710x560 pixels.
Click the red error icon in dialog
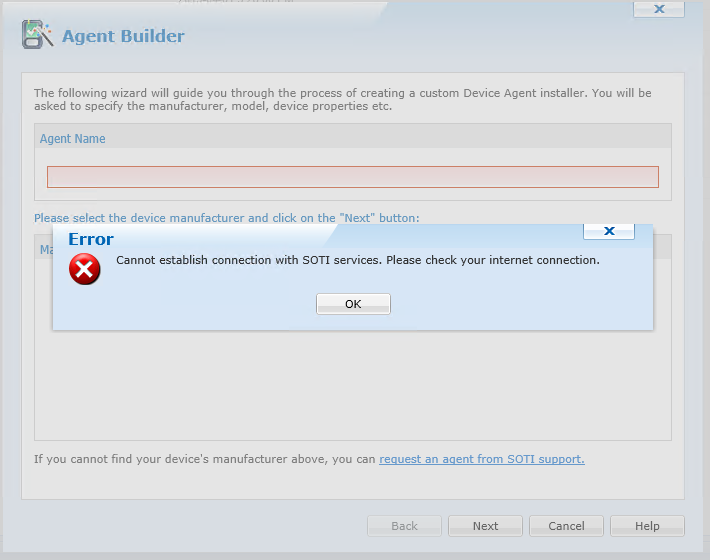pyautogui.click(x=85, y=269)
